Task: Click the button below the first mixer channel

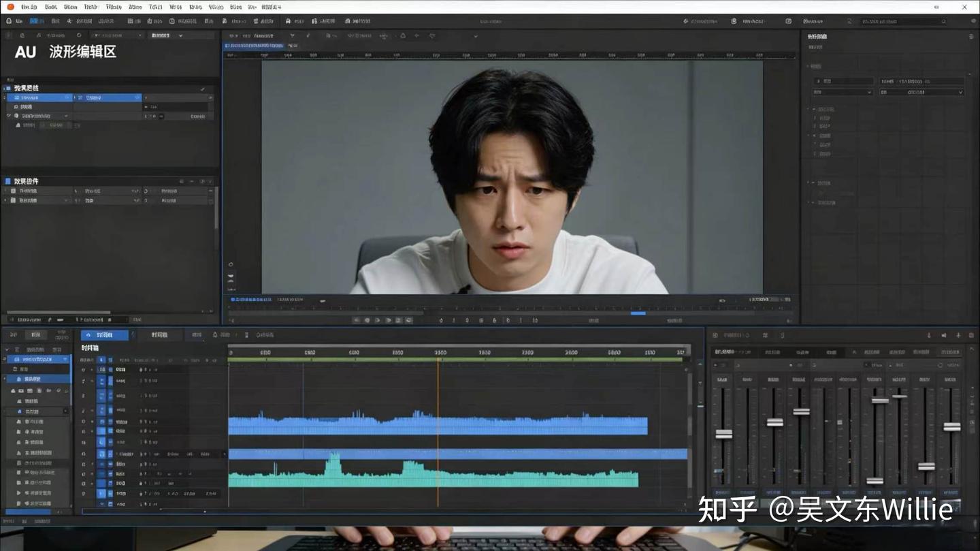Action: click(x=723, y=492)
